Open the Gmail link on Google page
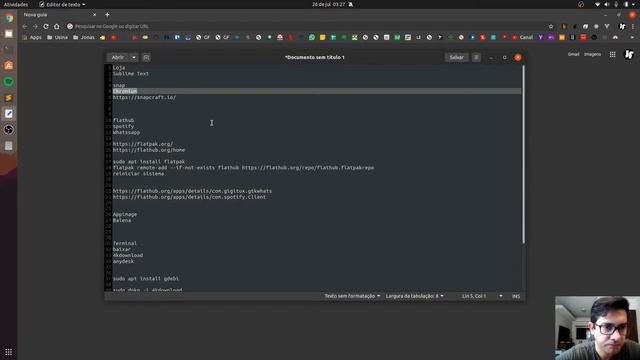Screen dimensions: 640x360 coord(573,54)
